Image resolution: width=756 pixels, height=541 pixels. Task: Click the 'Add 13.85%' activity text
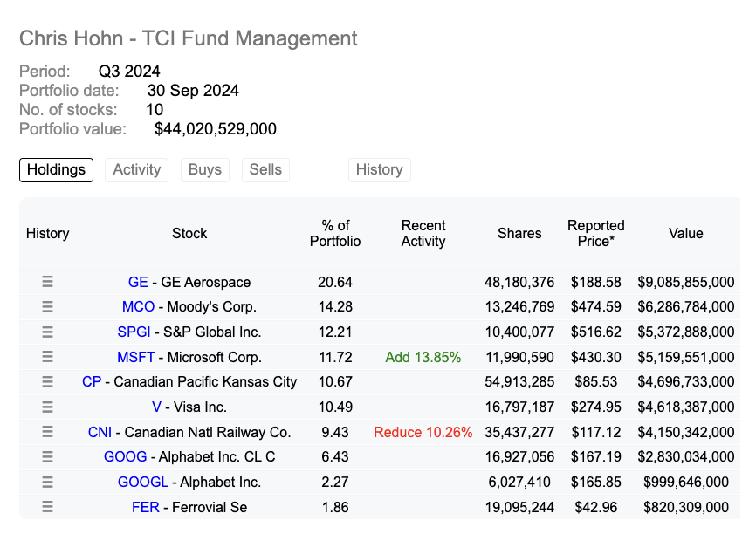tap(423, 357)
